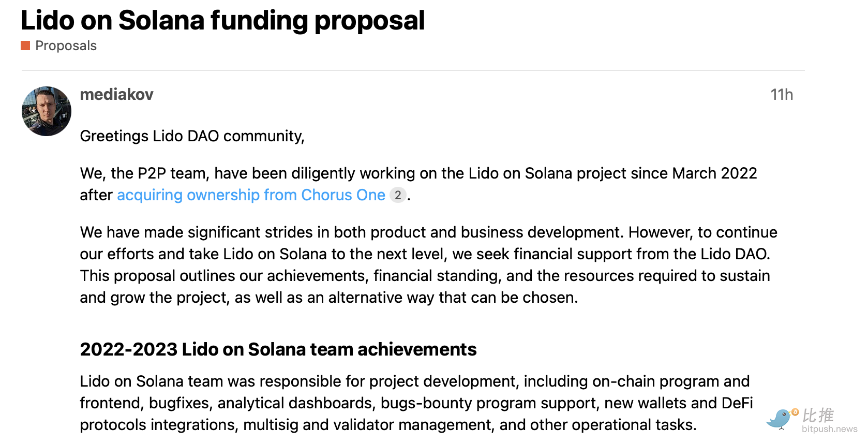Click the We have made significant strides line
This screenshot has width=868, height=443.
(429, 232)
